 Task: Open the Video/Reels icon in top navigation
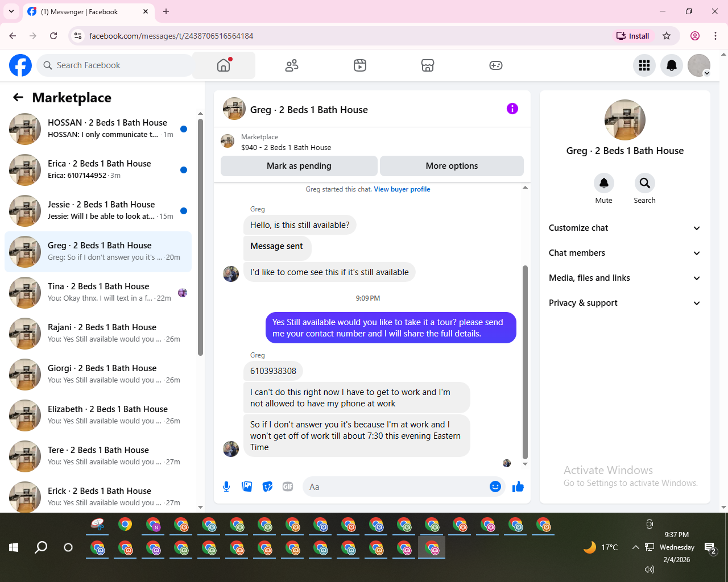360,65
